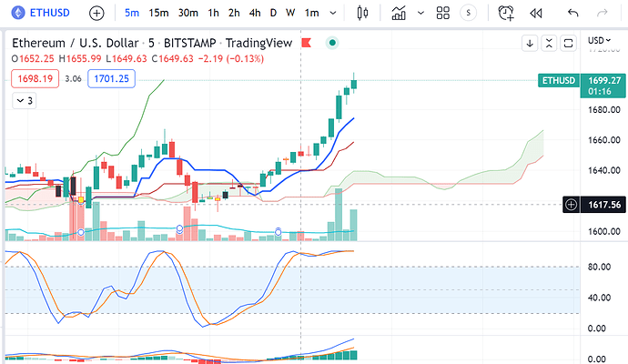The height and width of the screenshot is (364, 628).
Task: Start bar Replay with rewind icon
Action: tap(536, 14)
